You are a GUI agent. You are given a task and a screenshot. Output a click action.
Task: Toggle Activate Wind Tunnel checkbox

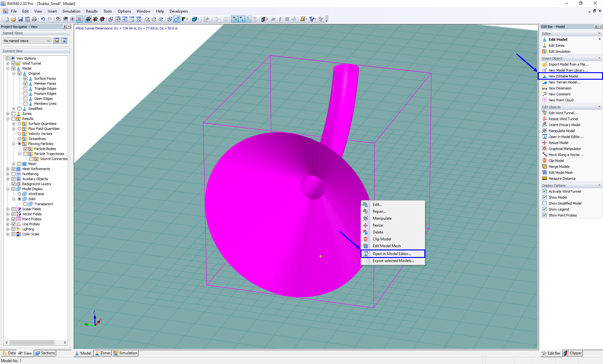[544, 191]
